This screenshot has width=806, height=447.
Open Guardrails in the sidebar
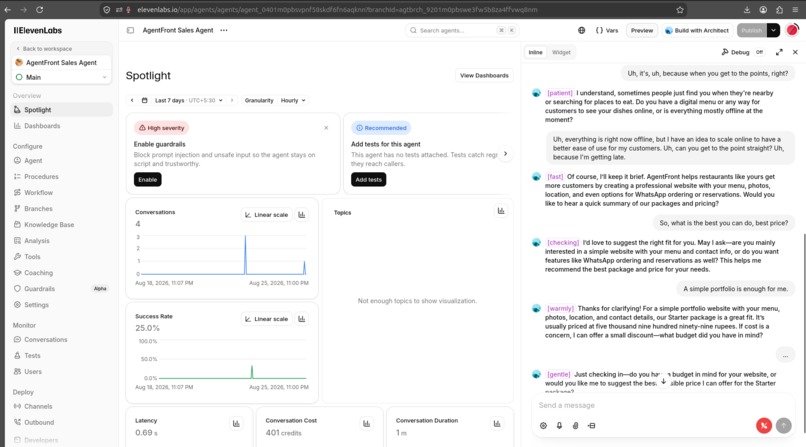[62, 289]
